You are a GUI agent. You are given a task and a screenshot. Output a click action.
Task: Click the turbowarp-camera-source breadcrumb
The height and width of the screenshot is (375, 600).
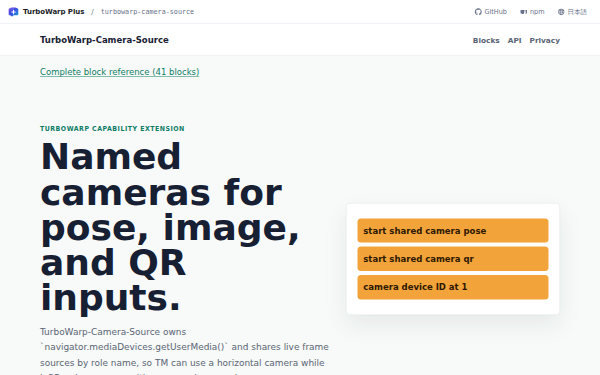click(x=147, y=12)
